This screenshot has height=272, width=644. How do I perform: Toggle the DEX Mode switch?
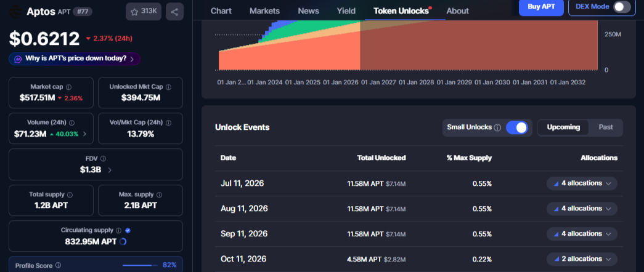[x=621, y=7]
